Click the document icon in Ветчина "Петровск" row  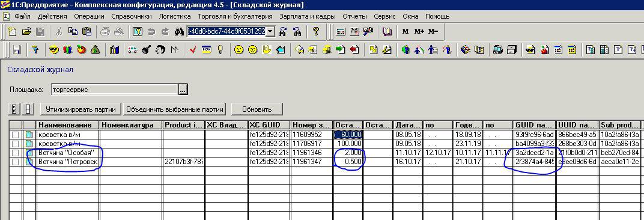(29, 162)
